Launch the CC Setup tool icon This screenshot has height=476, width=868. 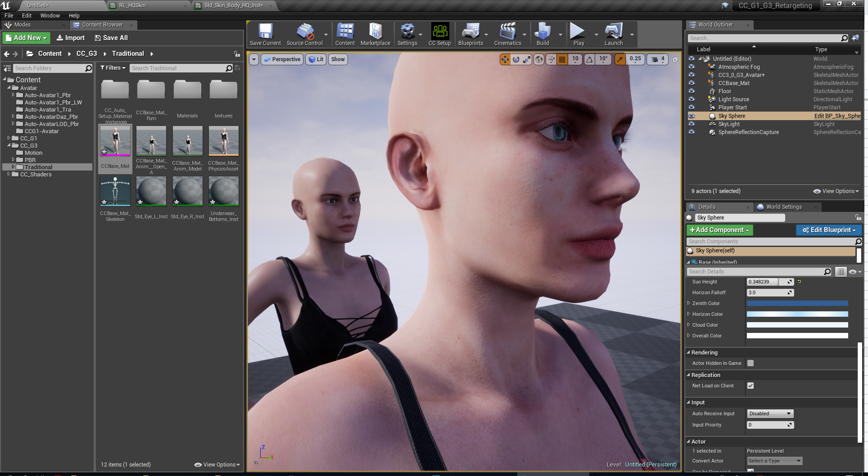click(x=439, y=35)
